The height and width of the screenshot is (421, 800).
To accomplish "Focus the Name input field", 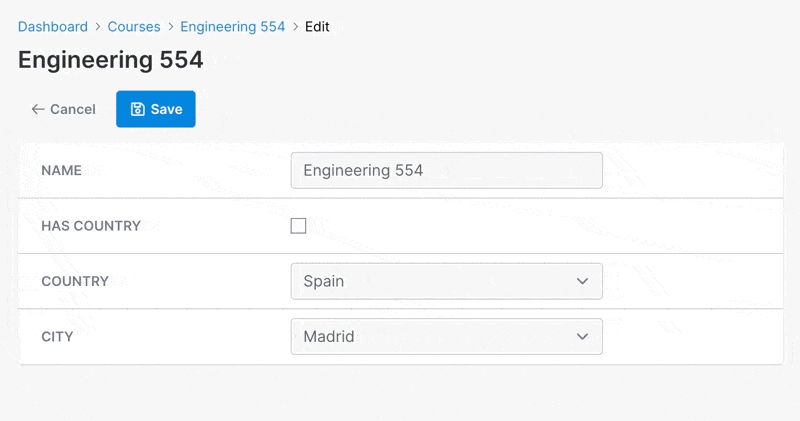I will point(446,170).
